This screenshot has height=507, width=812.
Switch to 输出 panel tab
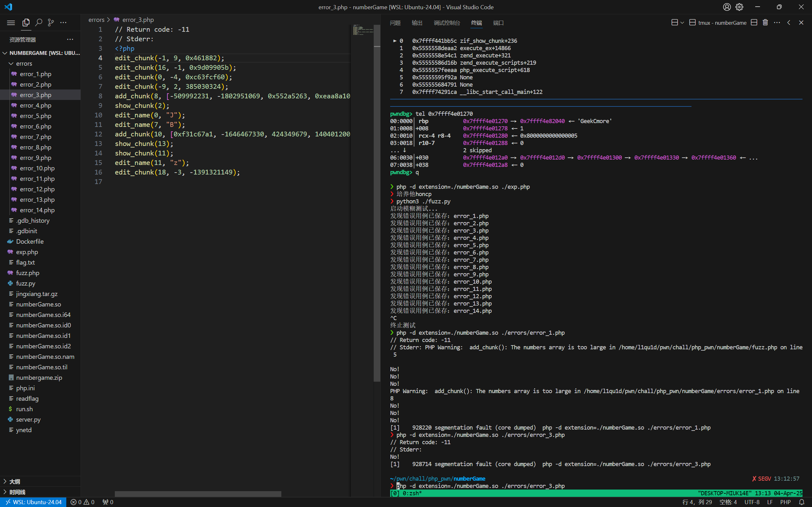click(417, 23)
